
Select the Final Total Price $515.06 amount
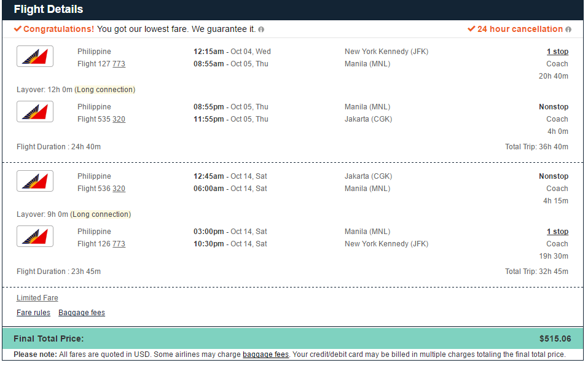coord(555,339)
